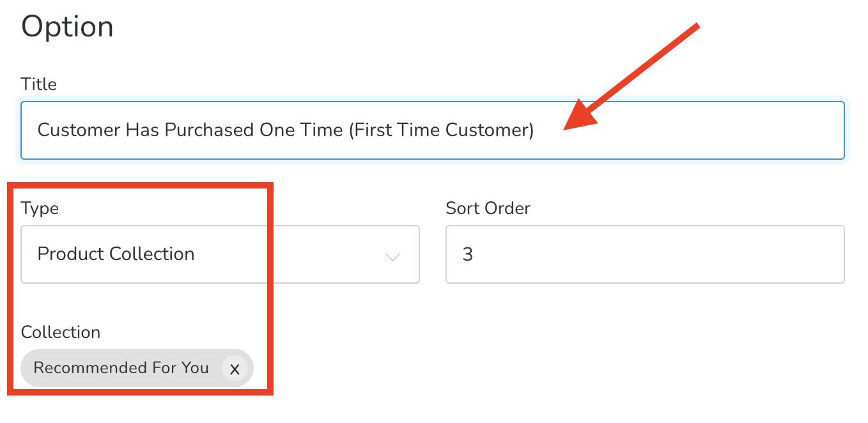868x423 pixels.
Task: Remove the Recommended For You collection chip
Action: pyautogui.click(x=235, y=368)
